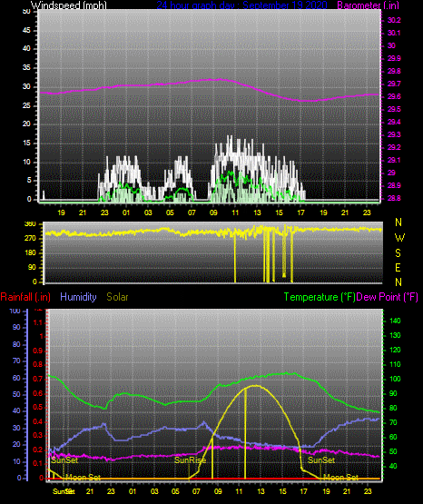423x504 pixels.
Task: Click the SunRise marker label
Action: point(190,460)
